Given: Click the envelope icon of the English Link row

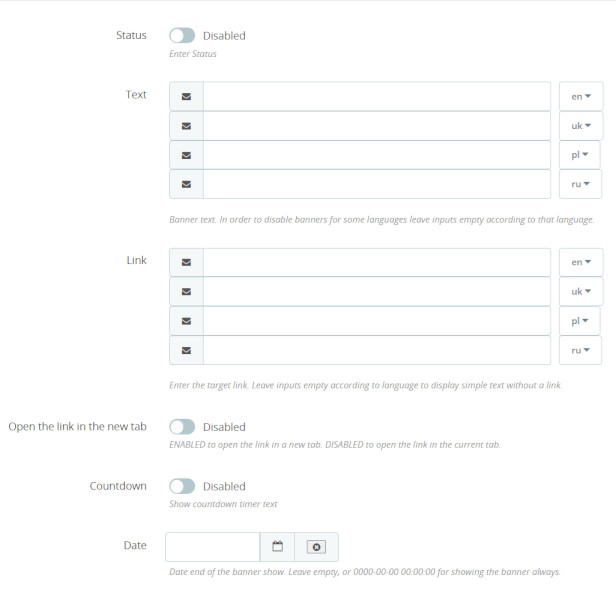Looking at the screenshot, I should tap(186, 262).
